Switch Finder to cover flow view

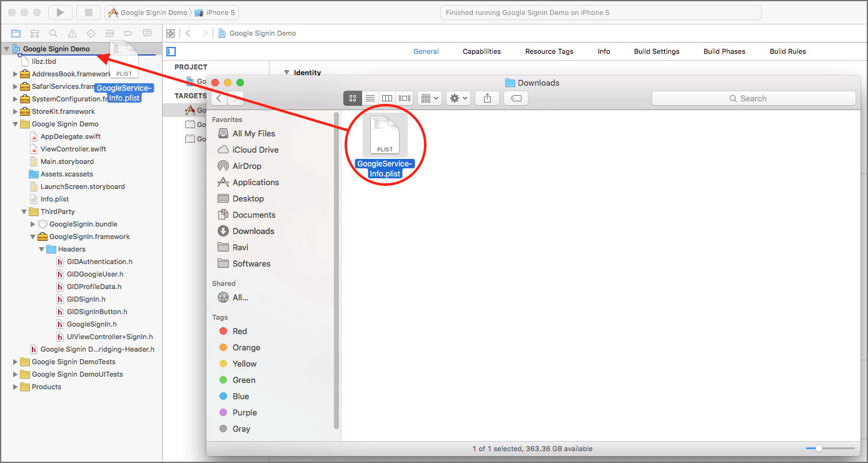(403, 98)
